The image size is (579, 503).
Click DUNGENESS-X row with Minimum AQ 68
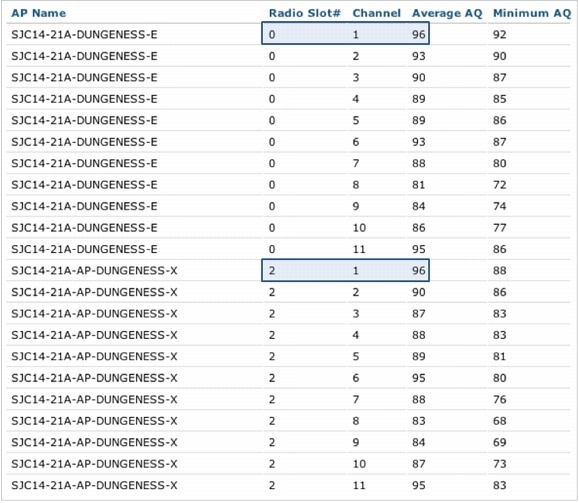[x=288, y=421]
